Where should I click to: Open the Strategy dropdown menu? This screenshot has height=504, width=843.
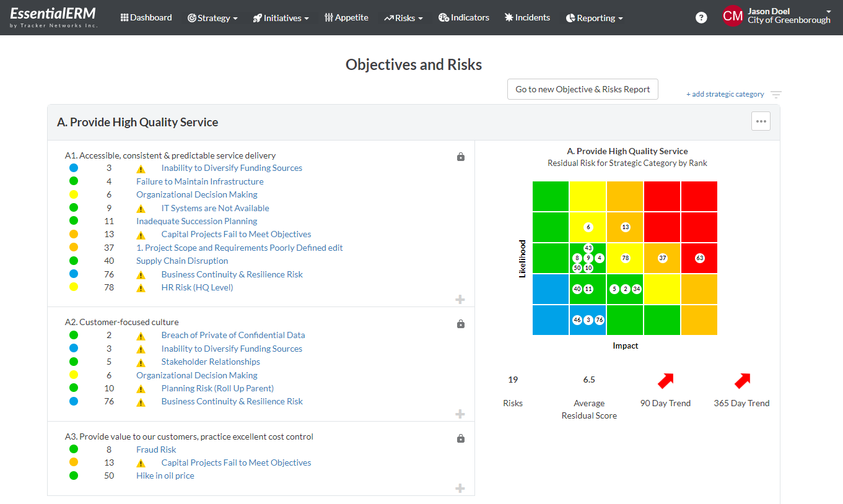pos(212,17)
